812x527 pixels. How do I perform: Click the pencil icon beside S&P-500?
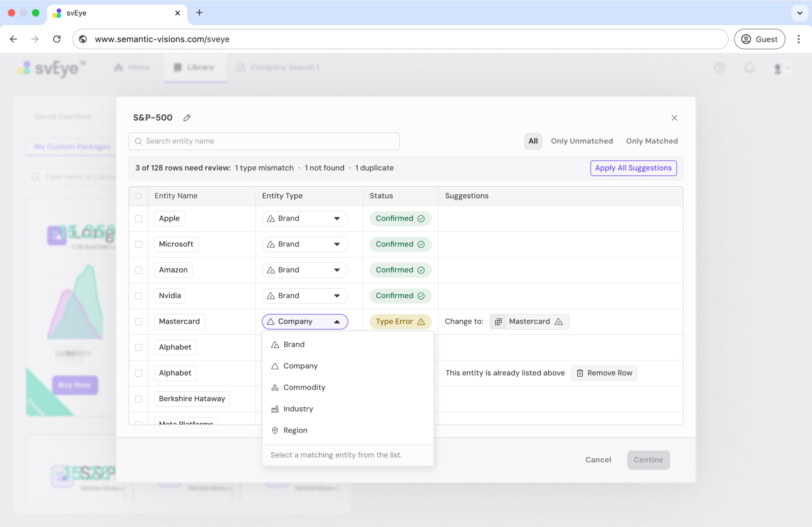click(x=187, y=118)
